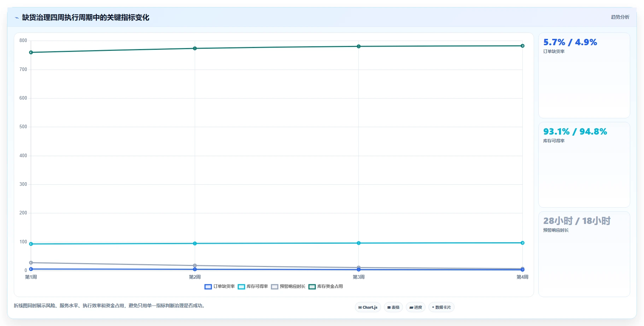Click the trend icon beside the chart title

pos(17,18)
